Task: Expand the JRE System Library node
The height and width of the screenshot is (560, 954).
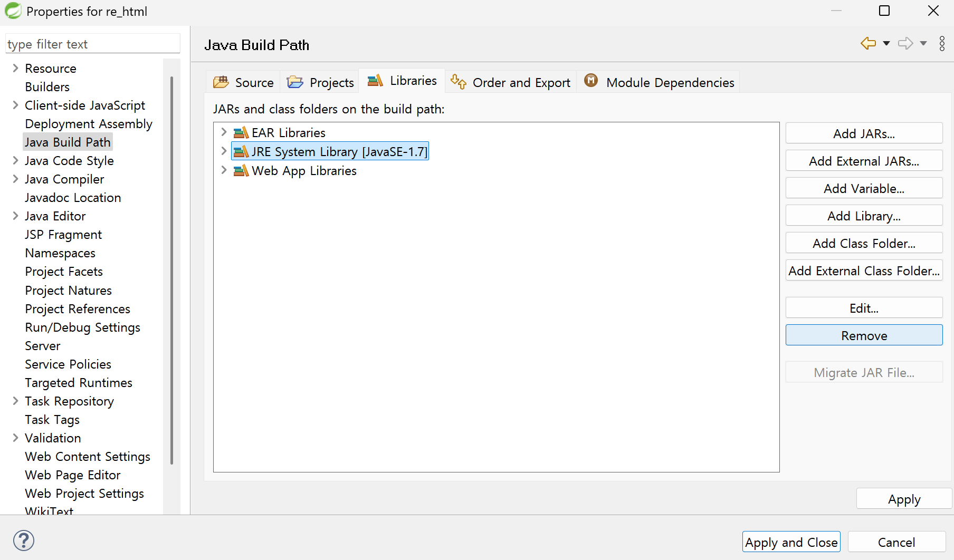Action: [224, 151]
